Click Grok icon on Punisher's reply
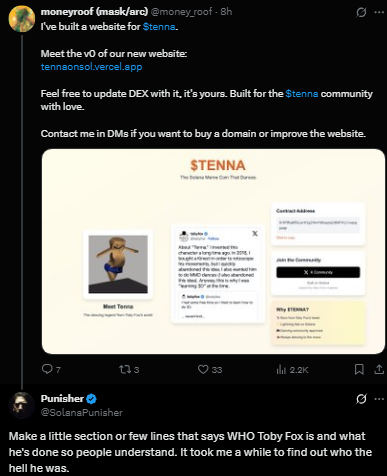387x476 pixels. [361, 399]
